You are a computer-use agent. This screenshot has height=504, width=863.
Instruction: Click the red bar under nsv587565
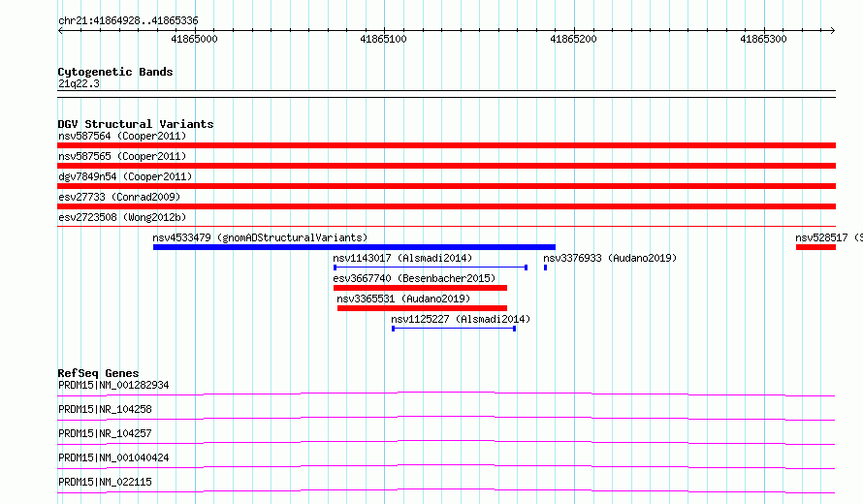pos(446,166)
